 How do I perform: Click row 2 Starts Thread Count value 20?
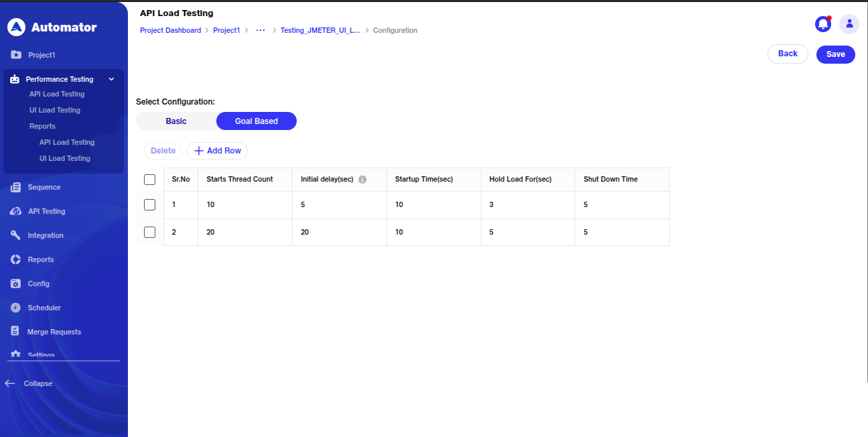pos(210,232)
